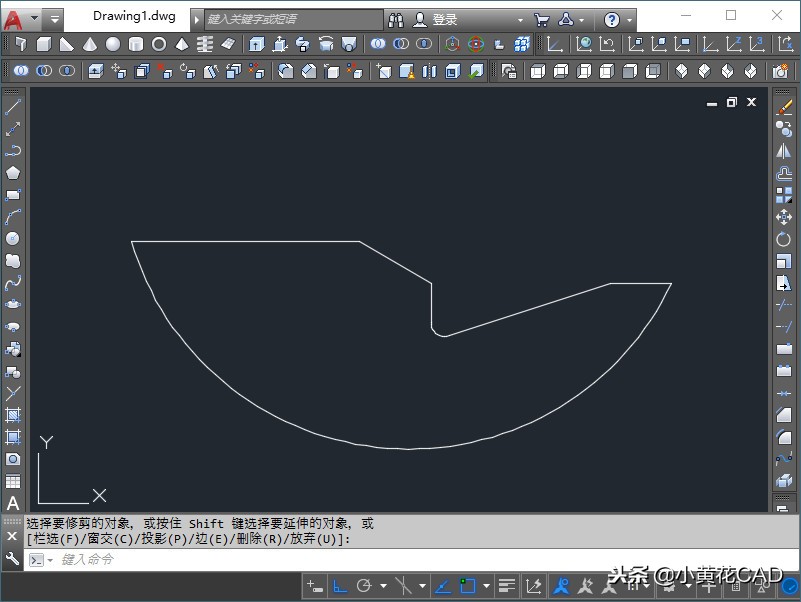The image size is (801, 602).
Task: Click the Rotate tool in right toolbar
Action: coord(784,239)
